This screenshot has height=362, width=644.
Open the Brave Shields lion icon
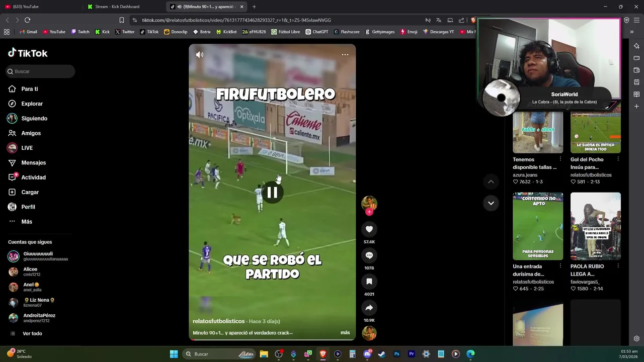473,20
